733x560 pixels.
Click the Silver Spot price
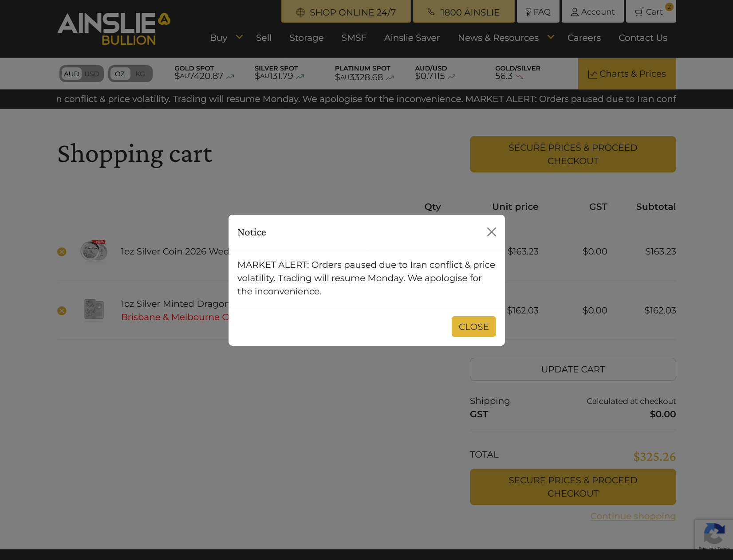tap(274, 76)
